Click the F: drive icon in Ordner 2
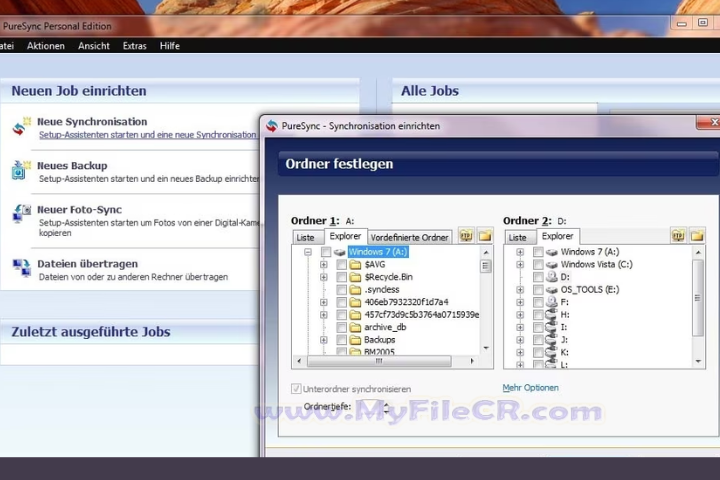 coord(551,302)
